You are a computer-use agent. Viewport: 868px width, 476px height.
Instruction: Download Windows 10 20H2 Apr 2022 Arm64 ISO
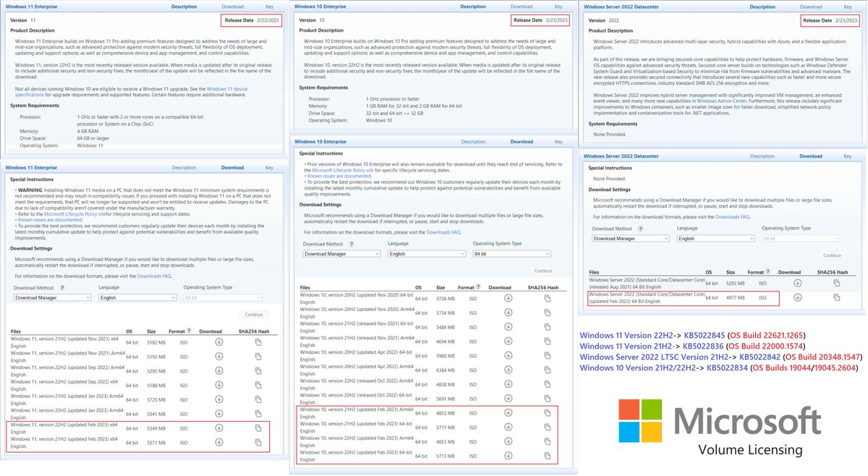pyautogui.click(x=509, y=369)
